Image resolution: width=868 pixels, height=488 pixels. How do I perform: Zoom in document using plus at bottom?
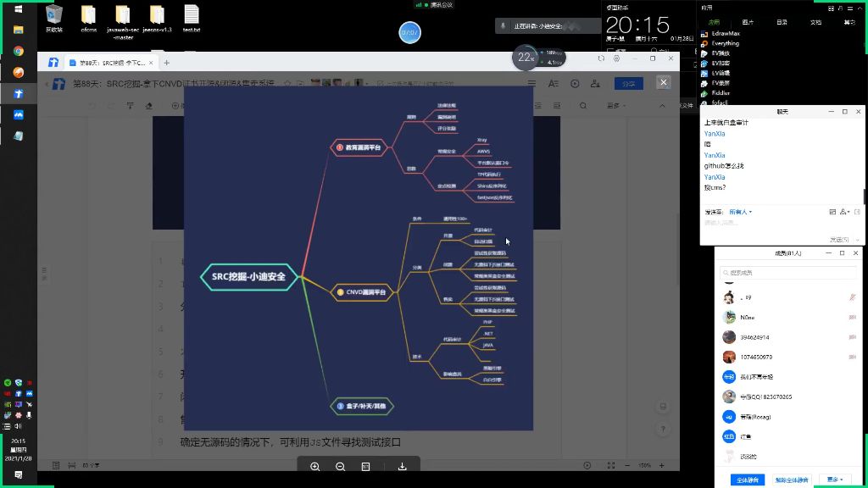click(661, 466)
